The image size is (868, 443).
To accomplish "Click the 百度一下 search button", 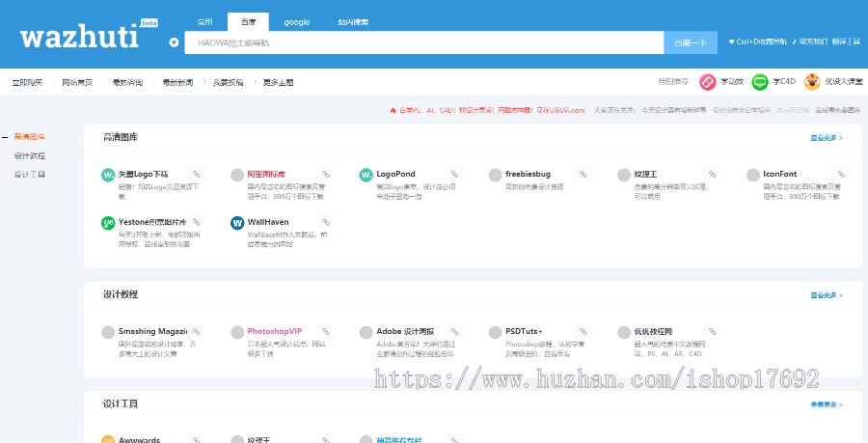I will [x=691, y=42].
